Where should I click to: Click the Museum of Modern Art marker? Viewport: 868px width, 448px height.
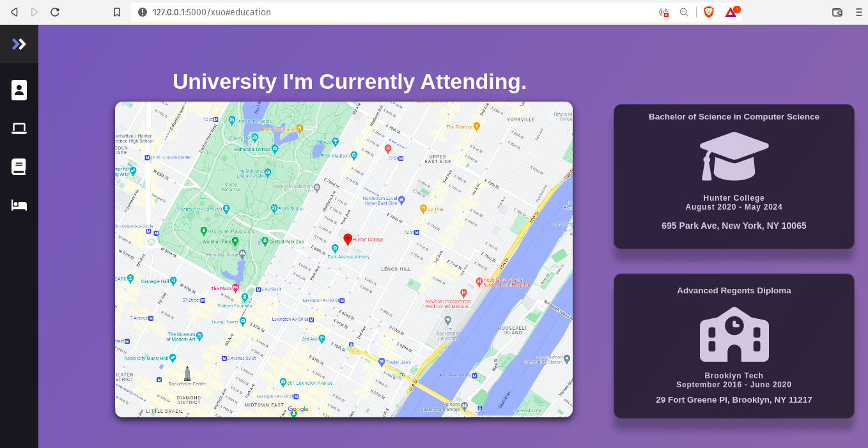199,336
